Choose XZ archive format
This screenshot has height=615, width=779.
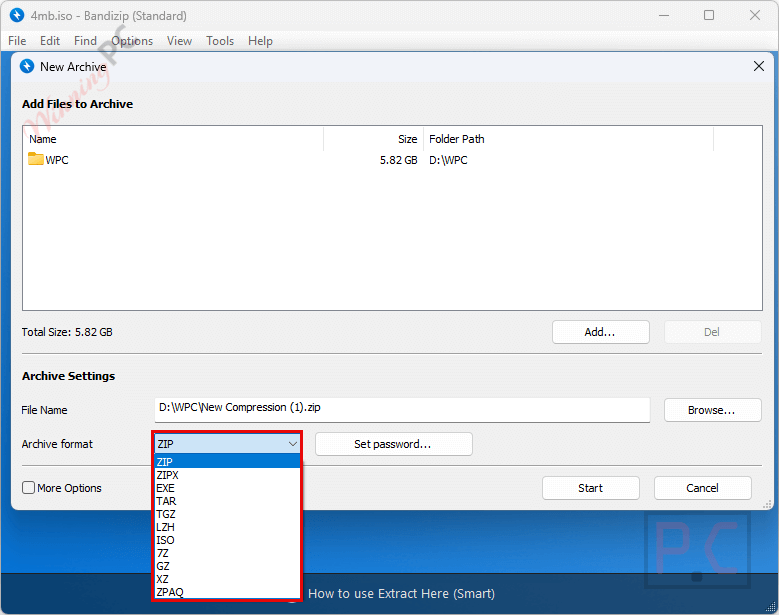pyautogui.click(x=228, y=579)
